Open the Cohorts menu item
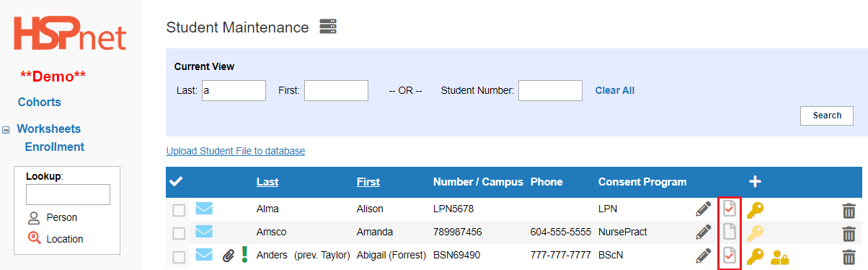This screenshot has width=868, height=270. (39, 102)
